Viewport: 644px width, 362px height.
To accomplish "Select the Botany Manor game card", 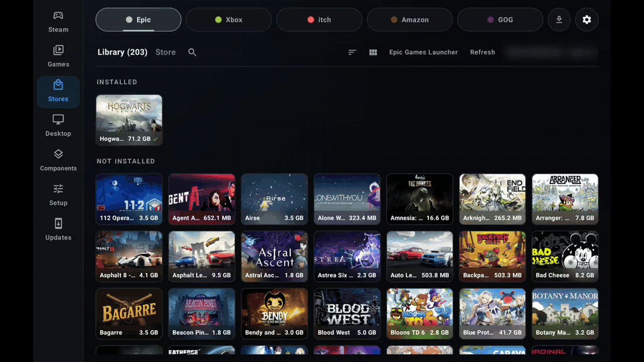I will point(566,314).
